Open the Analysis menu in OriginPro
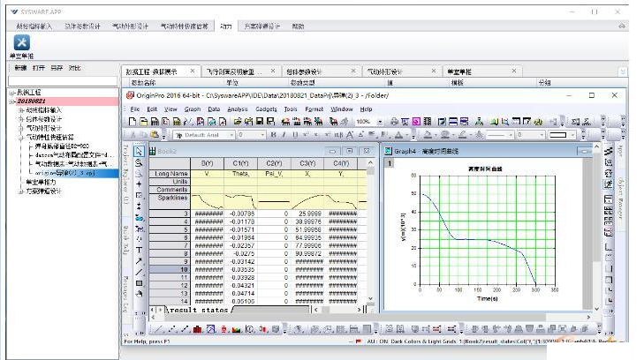The image size is (644, 360). [x=238, y=109]
